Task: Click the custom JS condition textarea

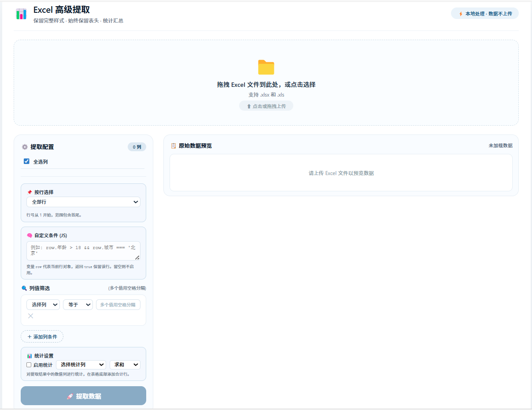Action: click(83, 251)
